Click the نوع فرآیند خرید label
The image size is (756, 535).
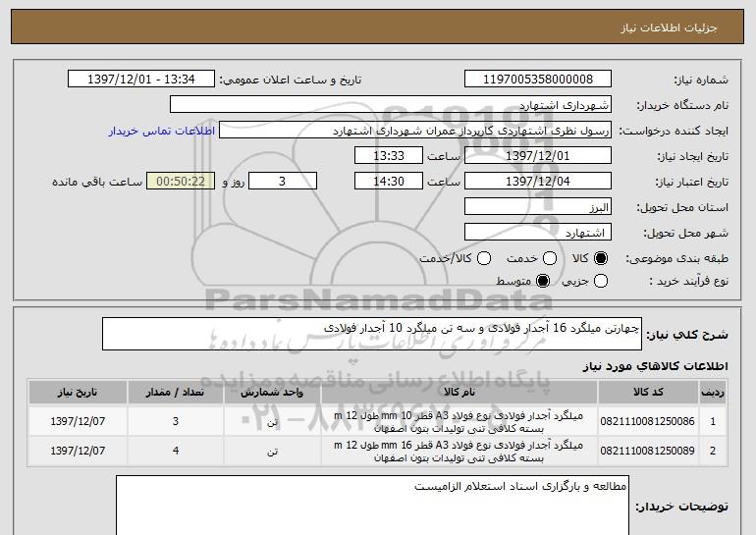pos(689,281)
